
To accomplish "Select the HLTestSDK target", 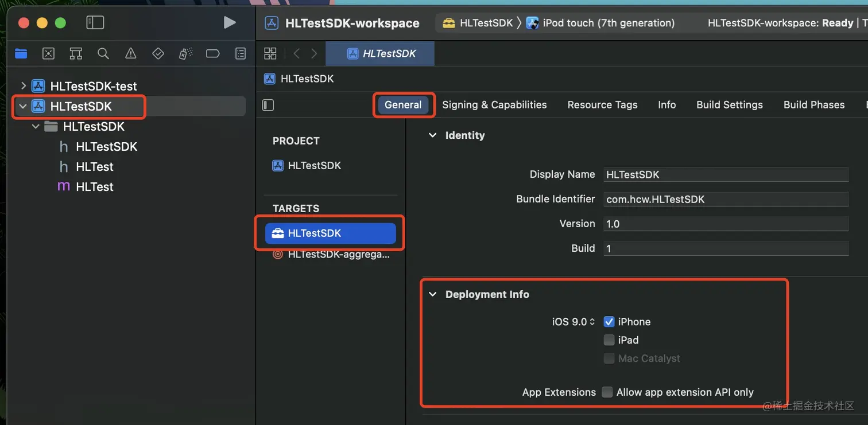I will [x=331, y=233].
